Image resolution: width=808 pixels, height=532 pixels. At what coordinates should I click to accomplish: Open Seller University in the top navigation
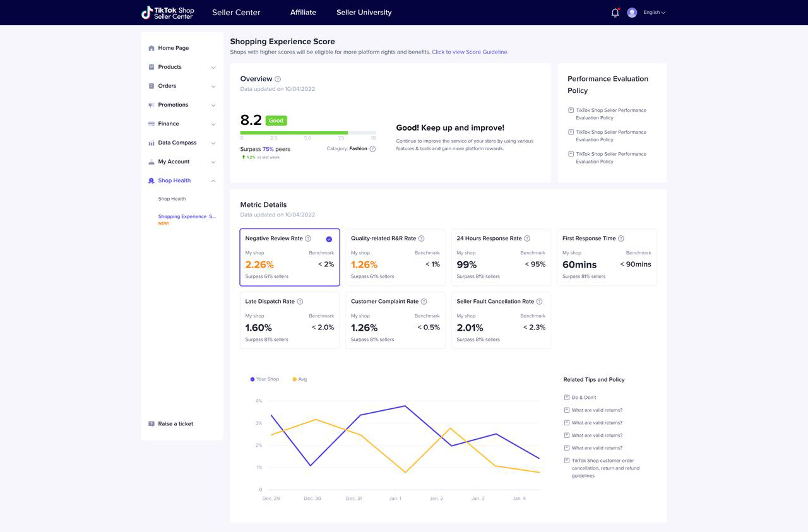pyautogui.click(x=364, y=13)
